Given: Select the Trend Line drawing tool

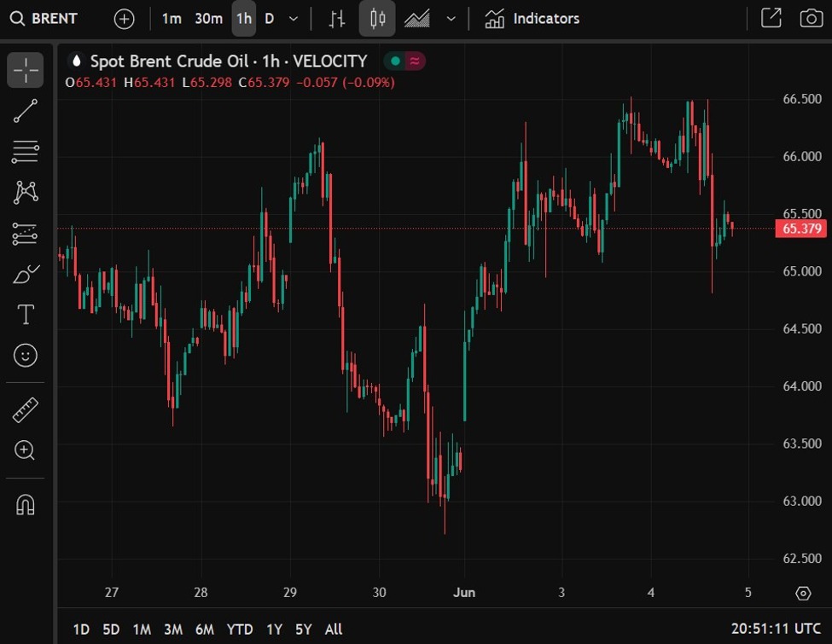Looking at the screenshot, I should [25, 110].
